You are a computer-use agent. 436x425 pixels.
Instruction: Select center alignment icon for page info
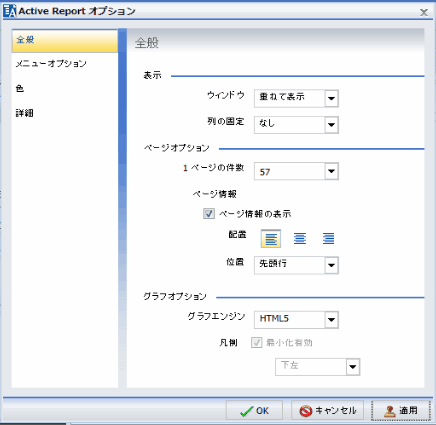click(x=300, y=239)
